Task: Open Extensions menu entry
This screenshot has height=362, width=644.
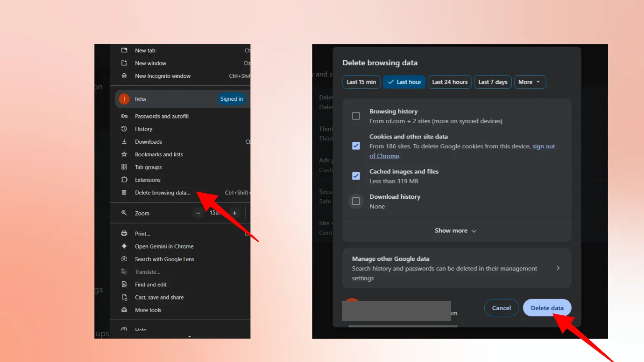Action: point(148,180)
